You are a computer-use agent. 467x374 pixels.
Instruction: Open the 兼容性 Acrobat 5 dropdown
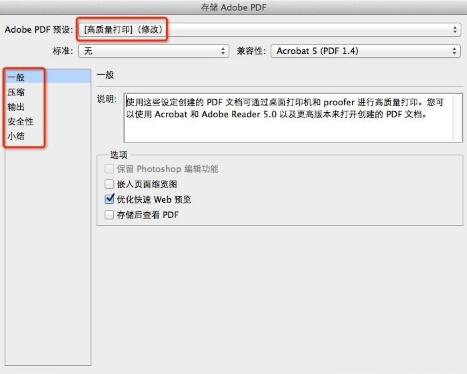tap(366, 51)
